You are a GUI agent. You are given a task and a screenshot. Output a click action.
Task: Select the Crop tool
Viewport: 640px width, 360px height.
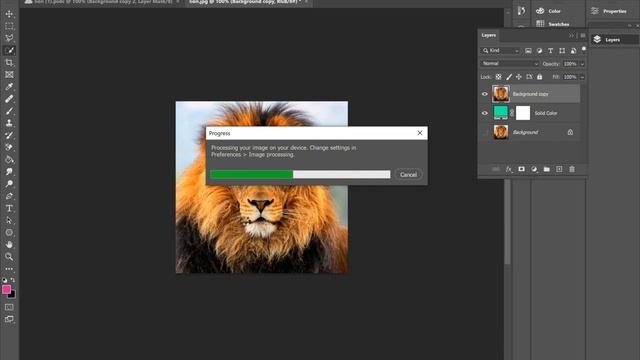click(x=9, y=62)
